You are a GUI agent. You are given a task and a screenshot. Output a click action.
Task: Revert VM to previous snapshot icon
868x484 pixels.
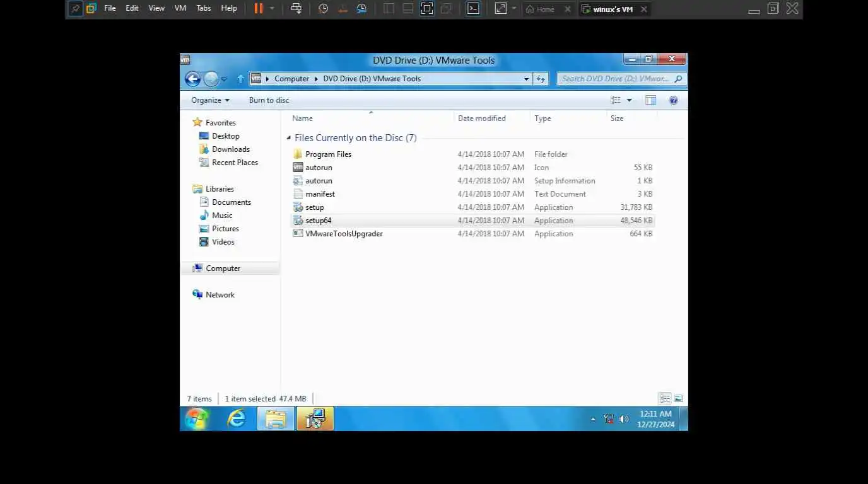point(342,9)
